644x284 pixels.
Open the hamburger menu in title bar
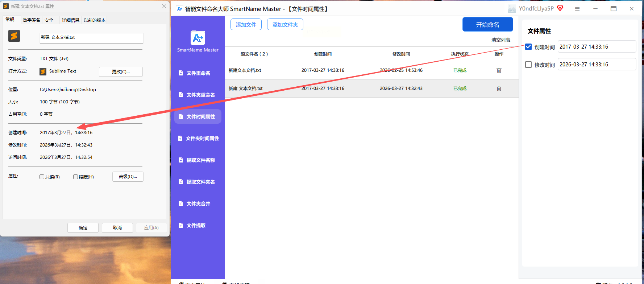[x=577, y=9]
